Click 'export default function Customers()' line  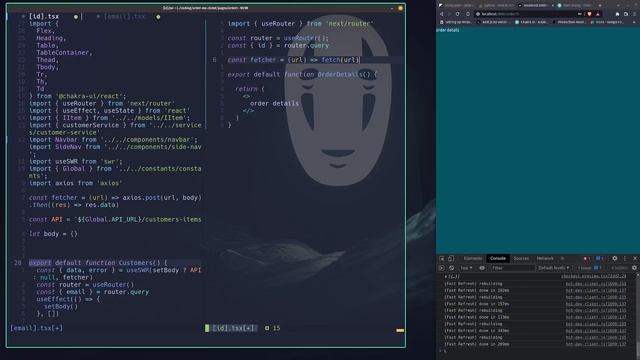[98, 263]
